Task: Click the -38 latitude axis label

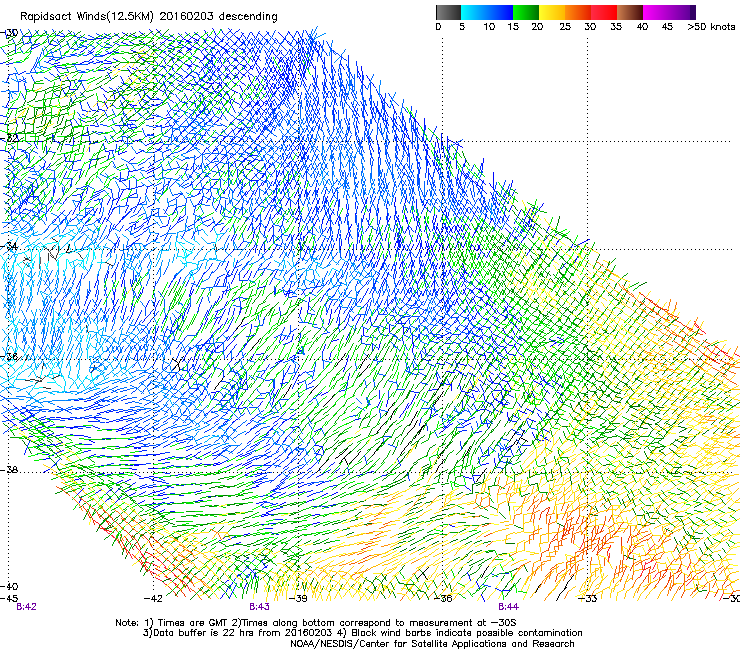Action: (x=10, y=470)
